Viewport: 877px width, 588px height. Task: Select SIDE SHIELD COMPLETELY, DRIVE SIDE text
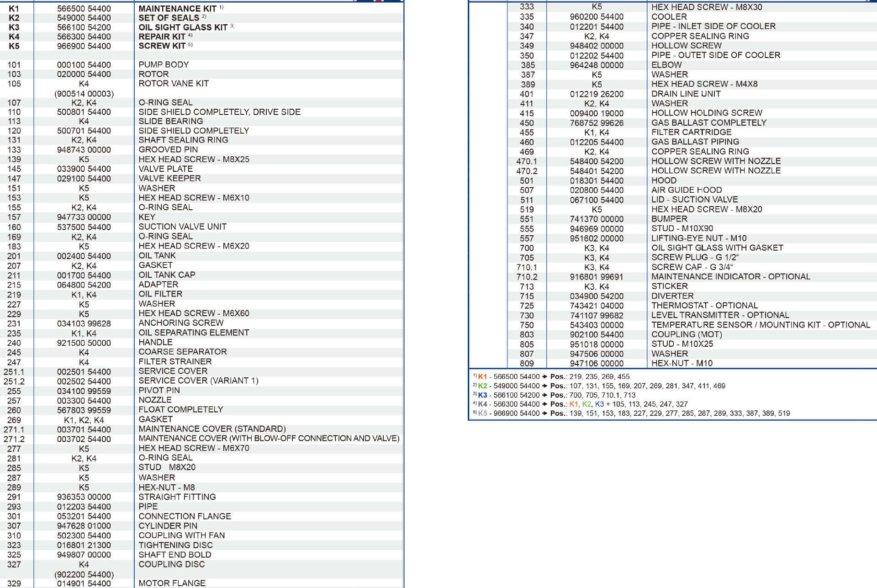click(219, 112)
